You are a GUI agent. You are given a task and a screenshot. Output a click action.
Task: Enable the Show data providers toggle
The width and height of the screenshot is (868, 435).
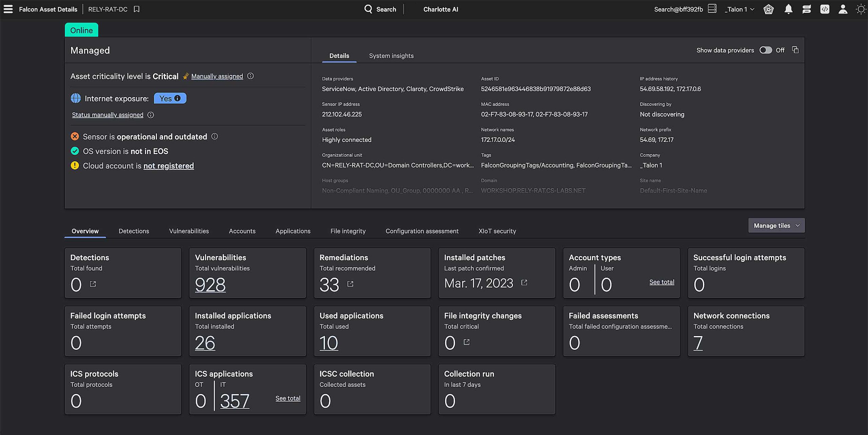[x=766, y=50]
